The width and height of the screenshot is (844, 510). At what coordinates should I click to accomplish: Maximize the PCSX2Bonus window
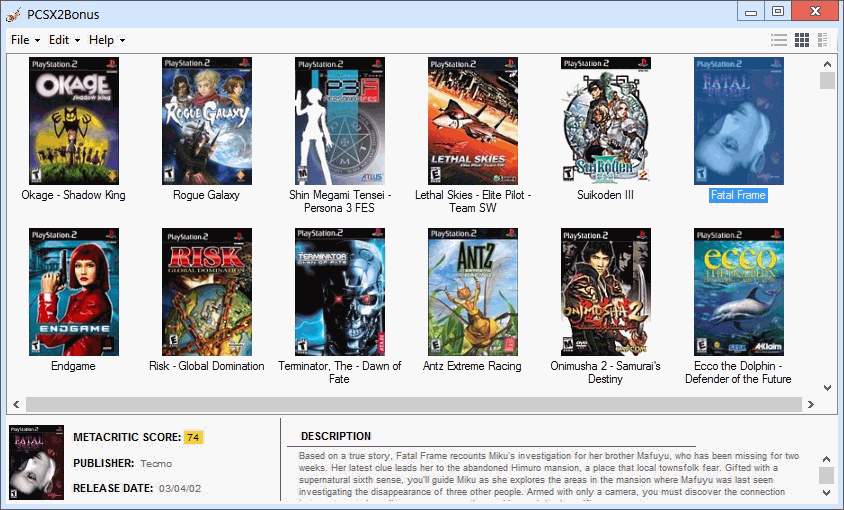[778, 11]
